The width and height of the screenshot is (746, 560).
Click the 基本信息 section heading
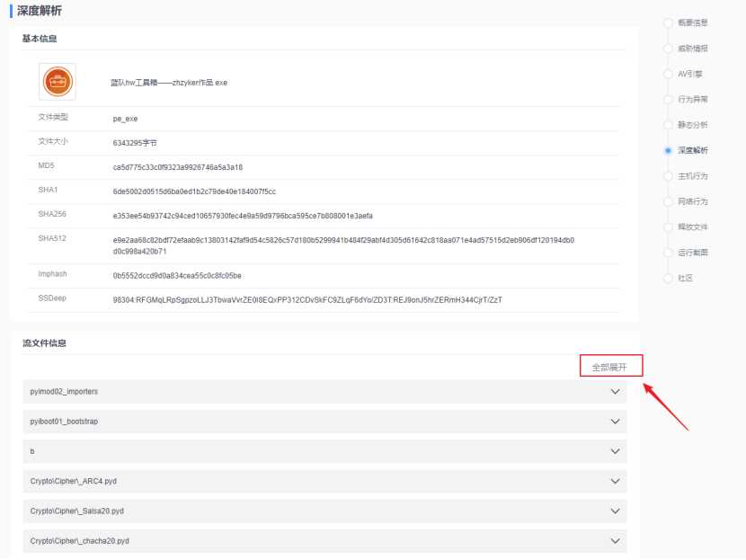tap(39, 39)
